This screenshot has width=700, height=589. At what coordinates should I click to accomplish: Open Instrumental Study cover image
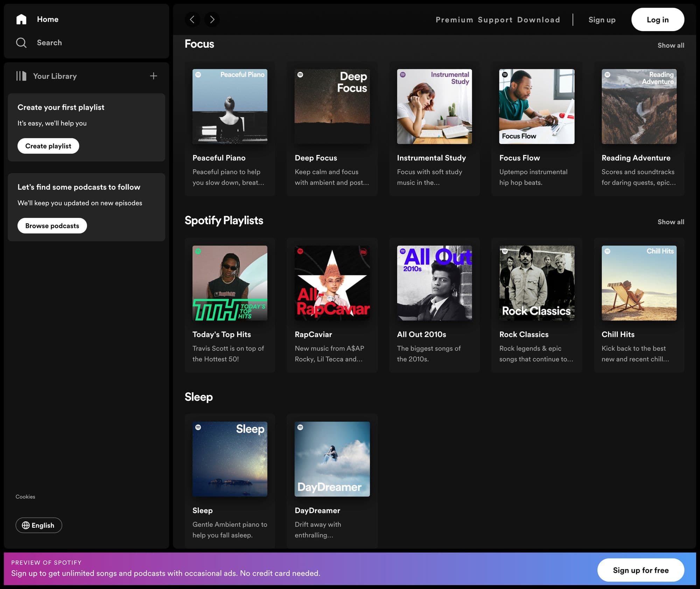(x=434, y=106)
